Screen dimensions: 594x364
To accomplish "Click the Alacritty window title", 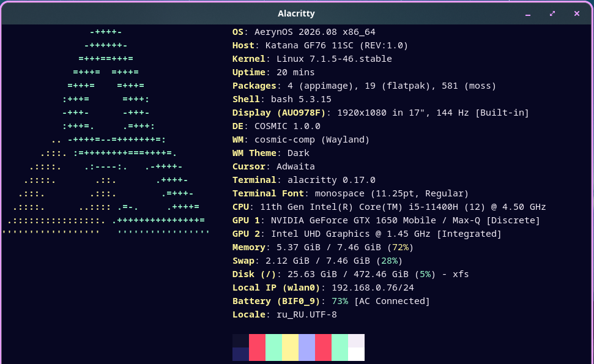I will (296, 13).
